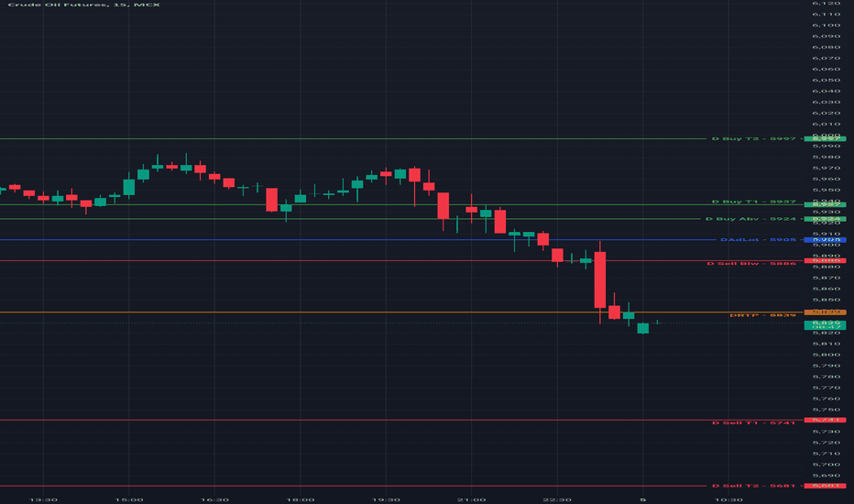Screen dimensions: 854x504
Task: Click the 22:30 time axis label
Action: (x=557, y=499)
